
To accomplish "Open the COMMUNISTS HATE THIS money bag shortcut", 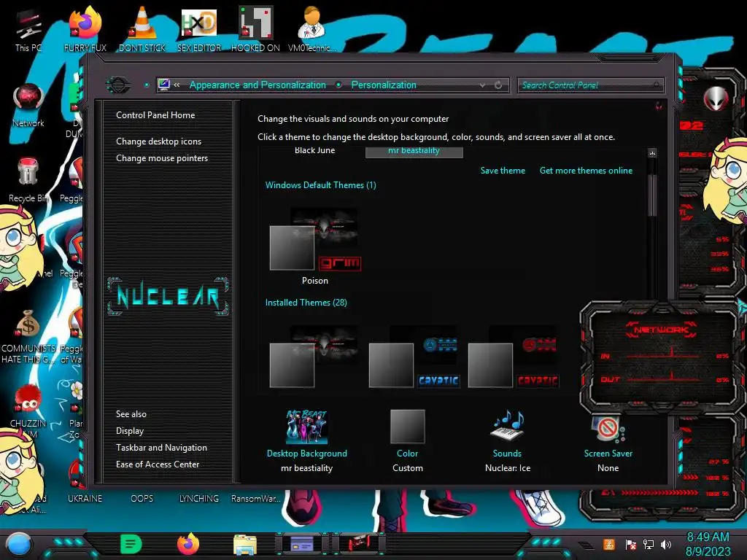I will 28,336.
